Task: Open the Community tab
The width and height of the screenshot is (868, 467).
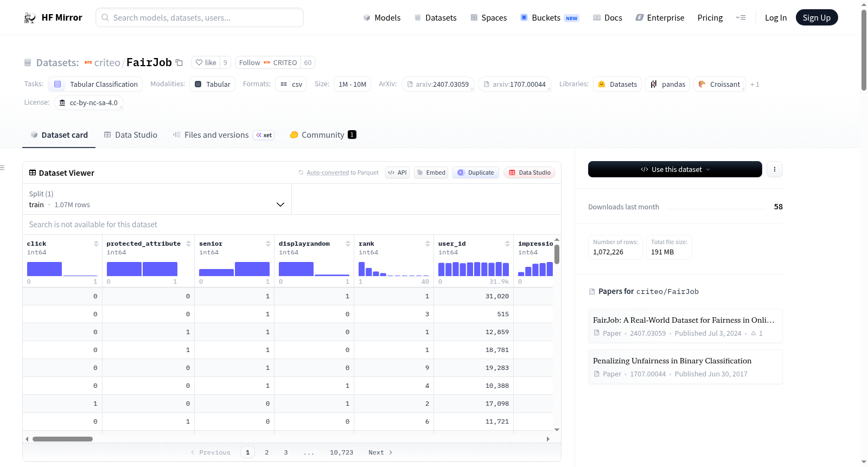Action: click(323, 135)
